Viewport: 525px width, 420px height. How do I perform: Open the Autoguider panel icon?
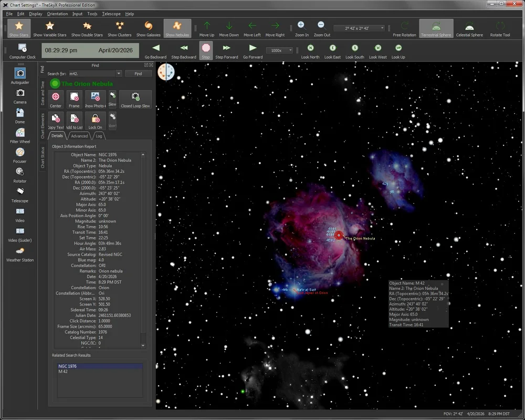(20, 73)
